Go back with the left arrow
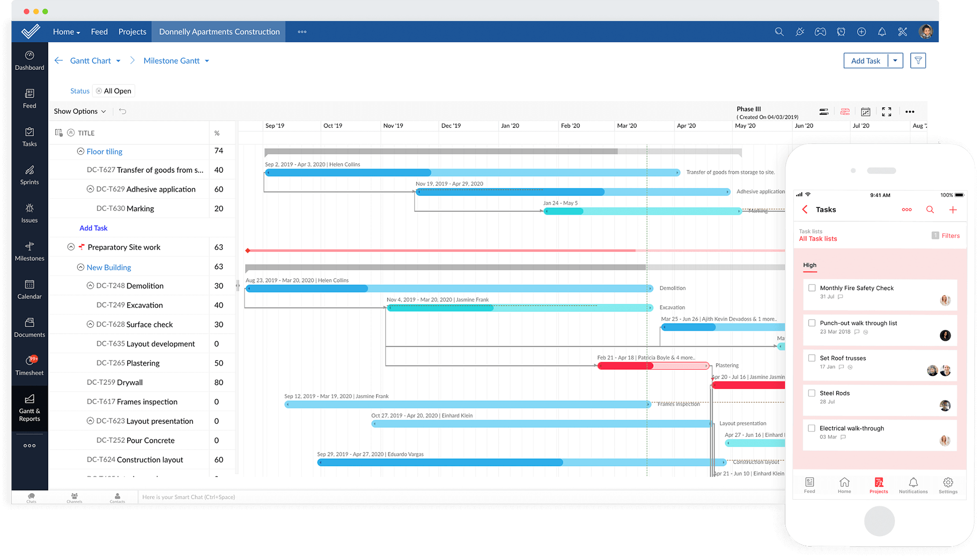This screenshot has height=557, width=980. (59, 61)
